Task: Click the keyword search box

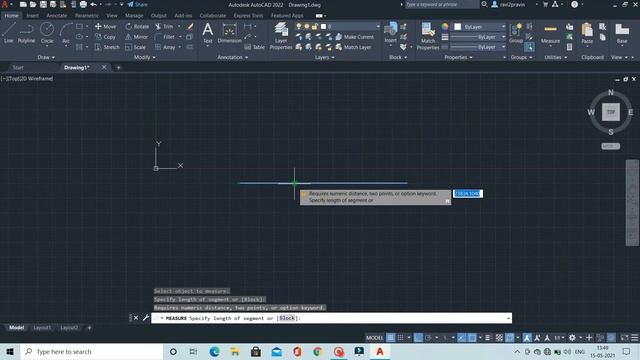Action: tap(442, 4)
